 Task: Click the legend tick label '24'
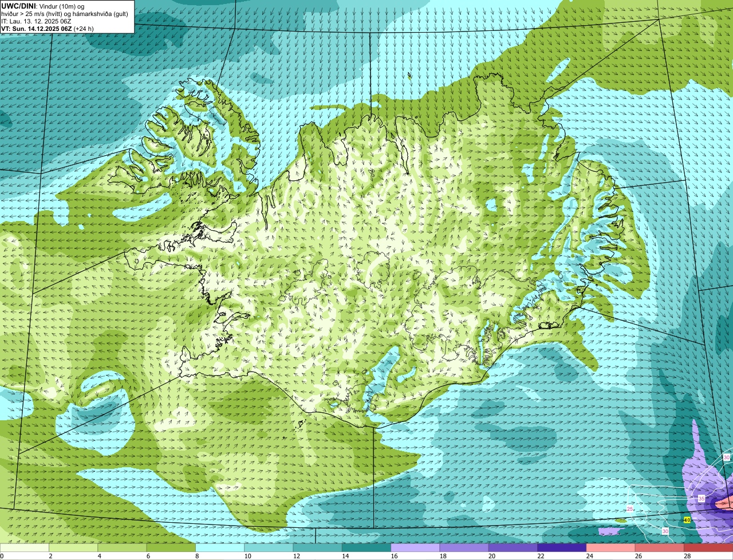pyautogui.click(x=589, y=556)
